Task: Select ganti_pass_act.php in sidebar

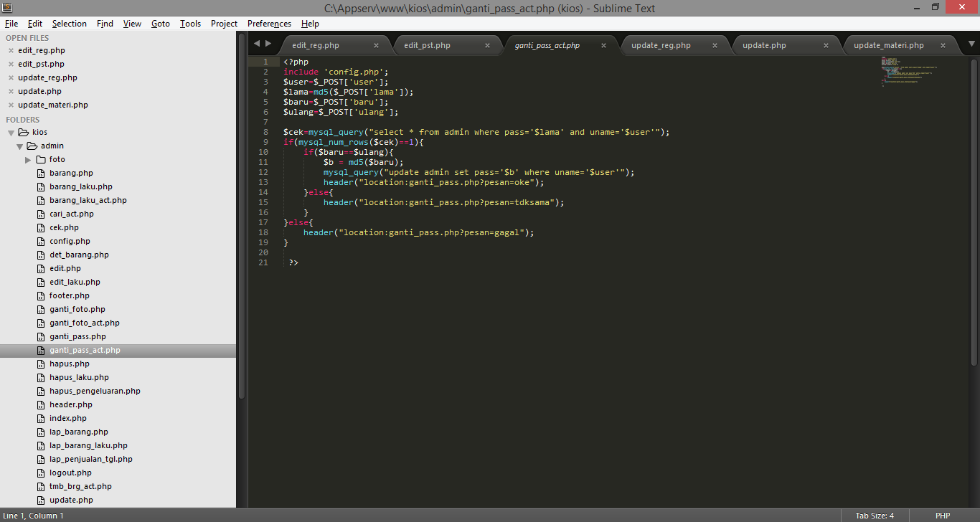Action: [x=85, y=351]
